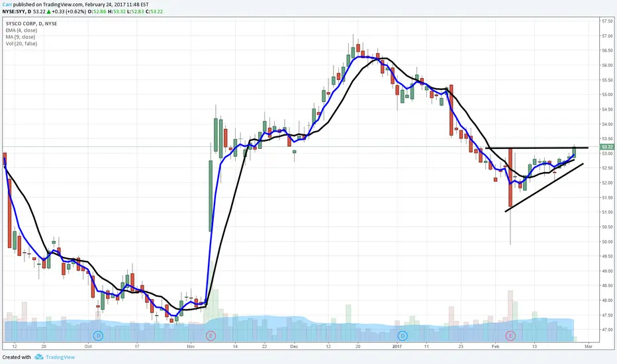Select the 'Vol (20, false)' indicator label
The height and width of the screenshot is (364, 617).
coord(21,44)
